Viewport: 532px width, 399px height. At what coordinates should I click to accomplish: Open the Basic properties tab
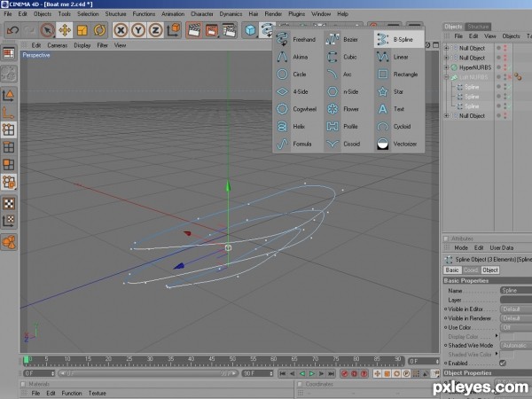452,270
